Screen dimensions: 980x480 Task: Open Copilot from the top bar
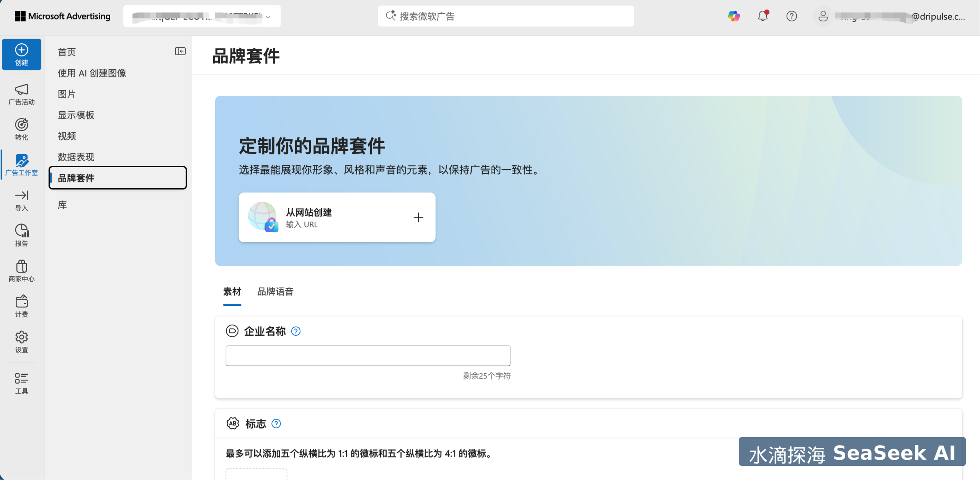pyautogui.click(x=734, y=16)
